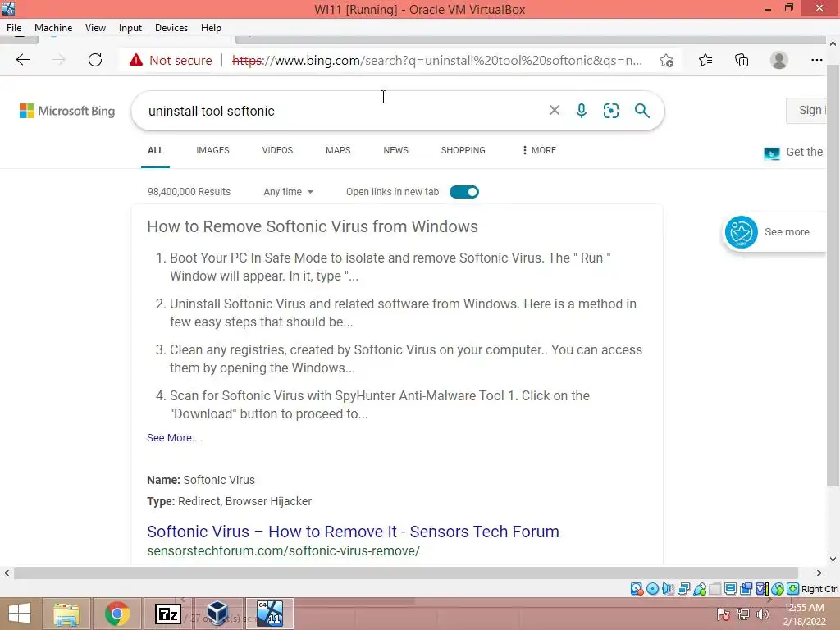
Task: Open the VirtualBox Devices menu
Action: (171, 28)
